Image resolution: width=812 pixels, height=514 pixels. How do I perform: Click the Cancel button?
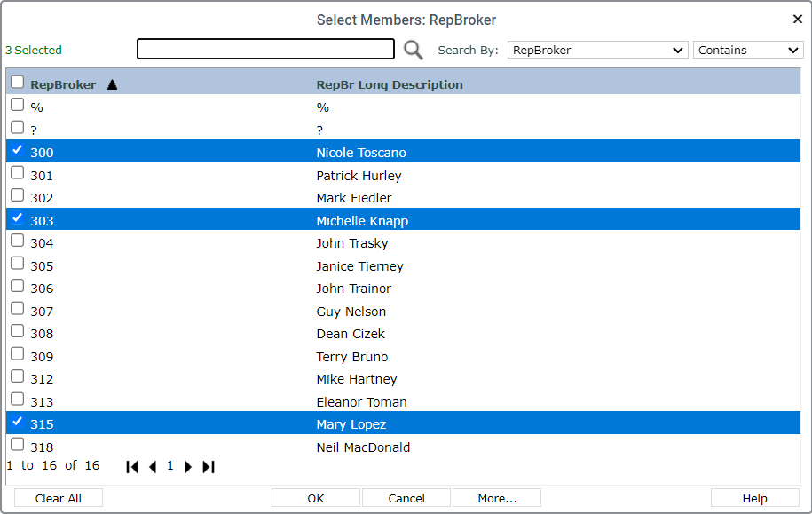pyautogui.click(x=406, y=498)
